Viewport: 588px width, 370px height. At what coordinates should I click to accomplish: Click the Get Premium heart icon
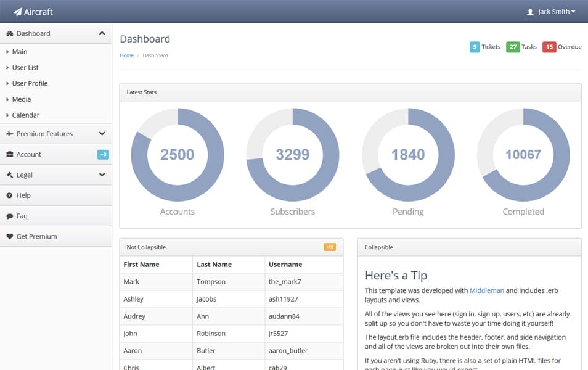[10, 236]
